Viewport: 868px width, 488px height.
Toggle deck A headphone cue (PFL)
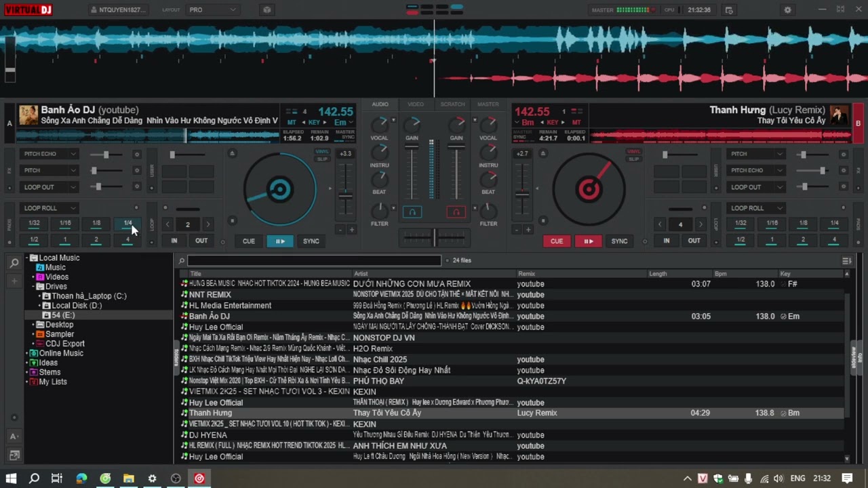point(412,212)
